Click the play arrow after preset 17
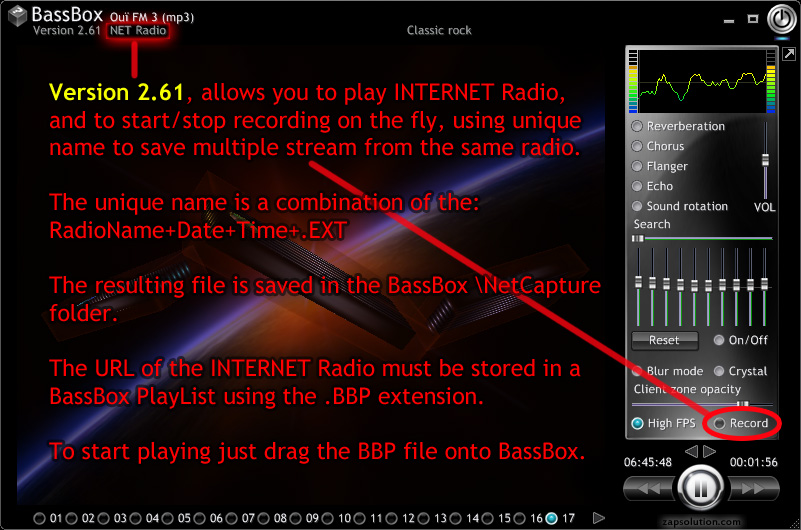 point(599,518)
